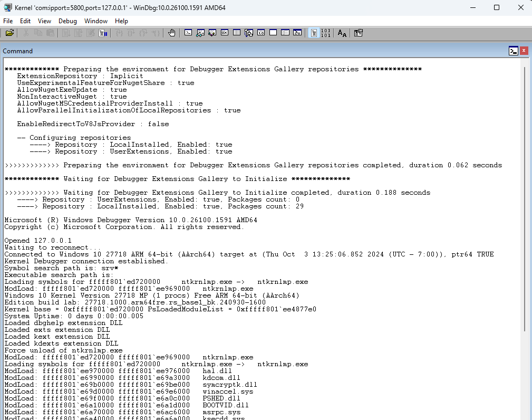Click the line 'Opened 127.0.0.1'
532x420 pixels.
pos(38,241)
